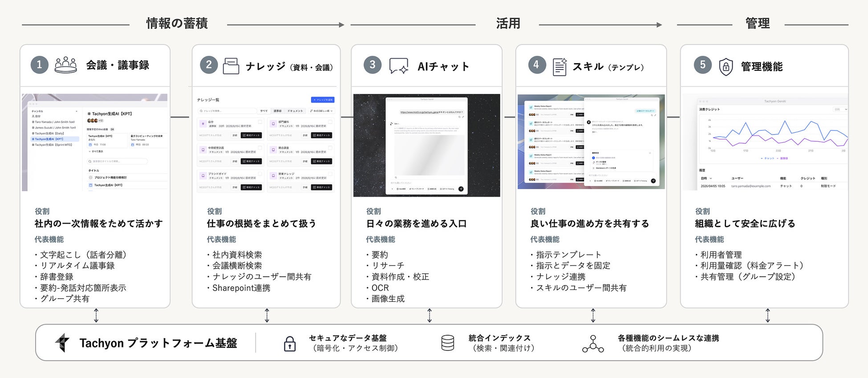Tick the checkbox on the 部門資料 card
The height and width of the screenshot is (378, 868).
330,122
